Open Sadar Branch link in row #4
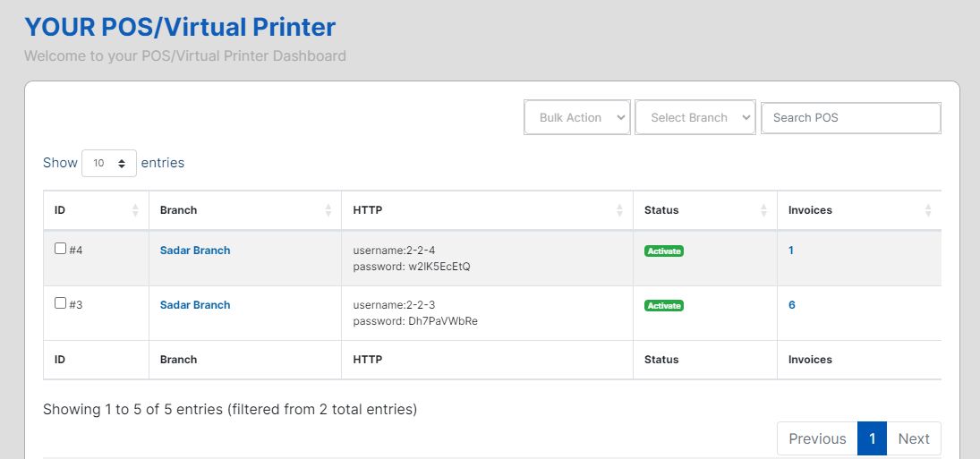The height and width of the screenshot is (459, 980). (195, 251)
